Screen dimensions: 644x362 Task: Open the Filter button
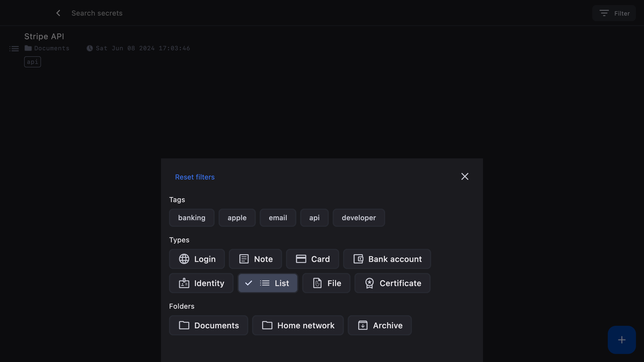614,13
